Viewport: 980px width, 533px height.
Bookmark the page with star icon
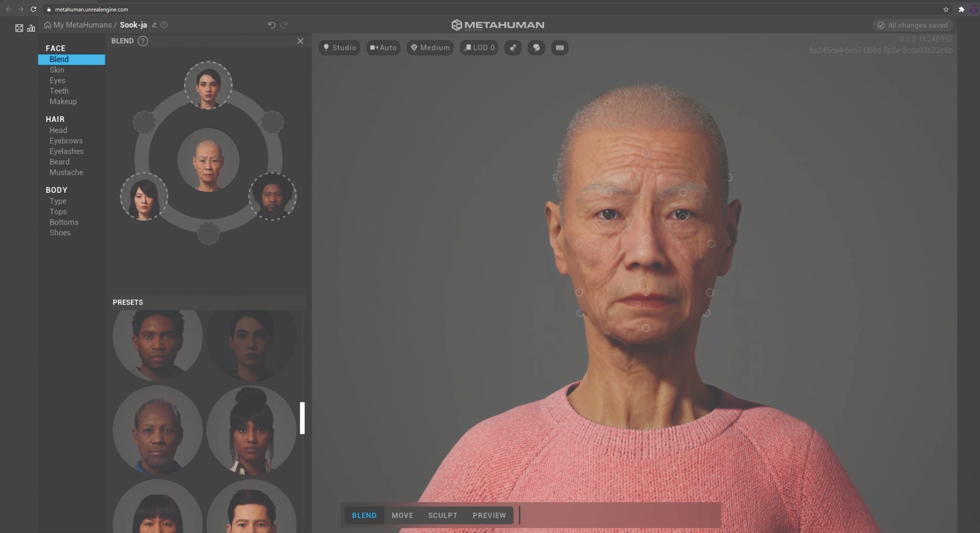pos(946,9)
